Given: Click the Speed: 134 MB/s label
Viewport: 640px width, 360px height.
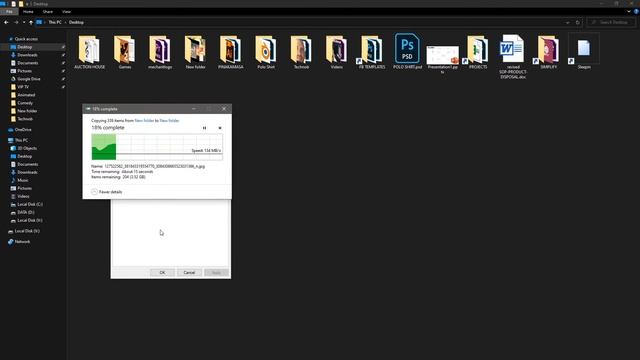Looking at the screenshot, I should point(206,151).
